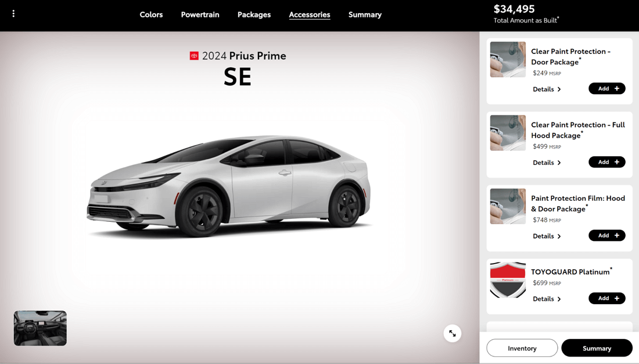This screenshot has height=364, width=639.
Task: Click the white Prius Prime car image
Action: coord(229,186)
